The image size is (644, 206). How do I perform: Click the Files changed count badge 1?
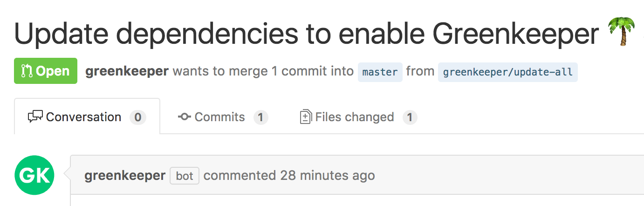tap(410, 117)
